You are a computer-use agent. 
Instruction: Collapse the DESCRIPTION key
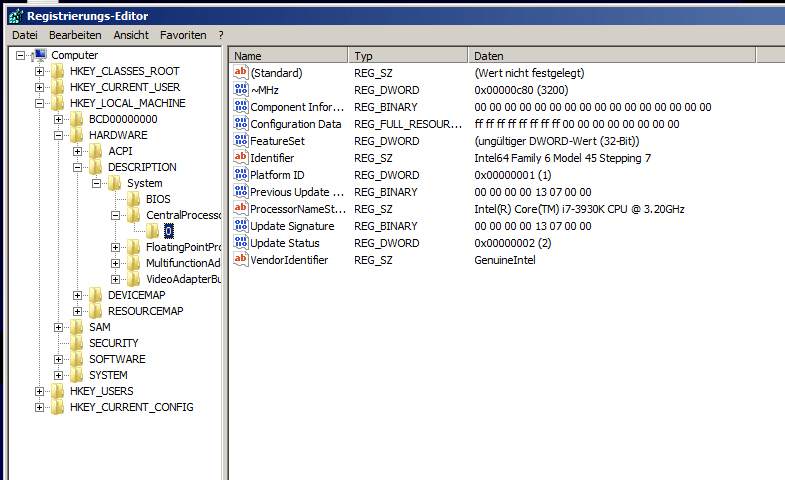pos(78,167)
